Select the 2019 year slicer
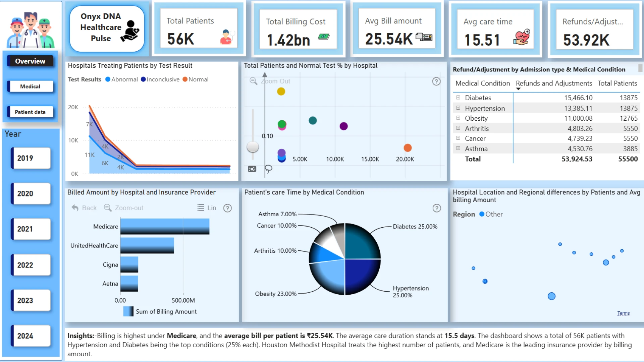The image size is (644, 362). (x=31, y=158)
